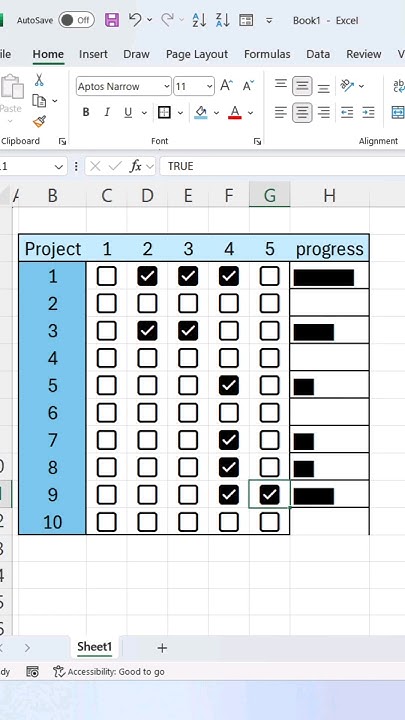Sort descending with the Z-A icon
Viewport: 405px width, 720px height.
(x=223, y=20)
